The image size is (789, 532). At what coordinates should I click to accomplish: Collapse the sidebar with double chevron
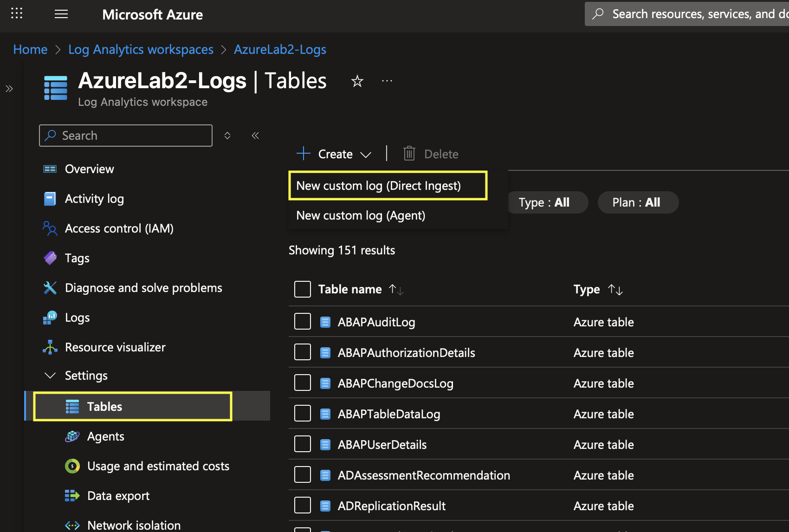(x=255, y=136)
